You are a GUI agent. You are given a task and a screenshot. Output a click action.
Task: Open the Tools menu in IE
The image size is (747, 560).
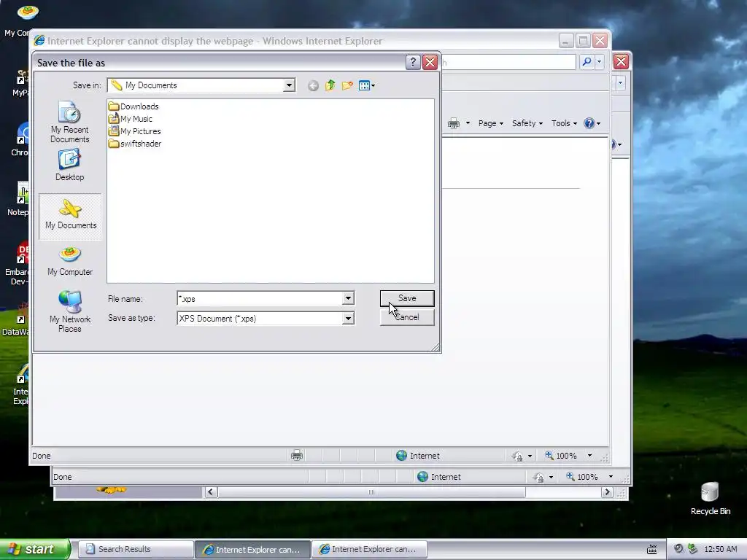(x=564, y=123)
